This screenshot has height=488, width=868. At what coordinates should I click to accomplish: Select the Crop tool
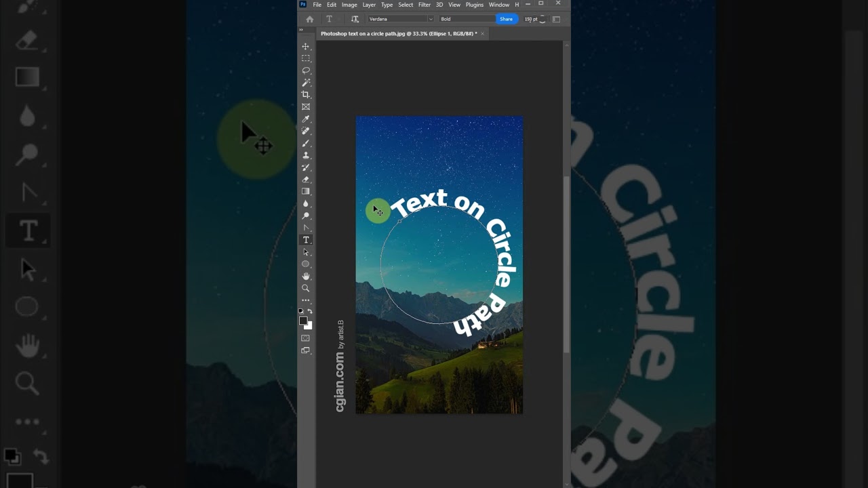pyautogui.click(x=306, y=95)
